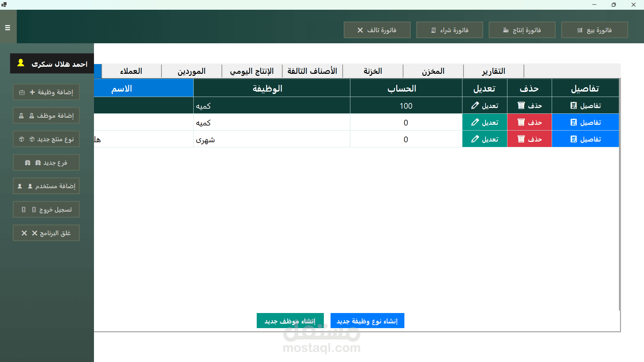Image resolution: width=644 pixels, height=362 pixels.
Task: Click غلق البرنامج in the sidebar
Action: tap(46, 233)
